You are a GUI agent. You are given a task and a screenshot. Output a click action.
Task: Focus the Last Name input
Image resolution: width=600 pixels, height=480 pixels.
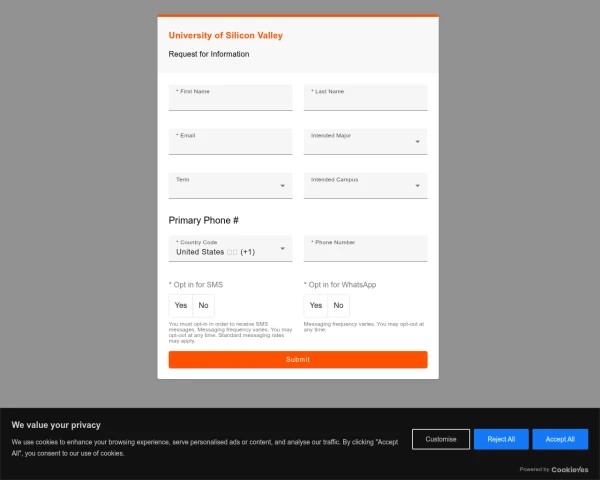365,99
